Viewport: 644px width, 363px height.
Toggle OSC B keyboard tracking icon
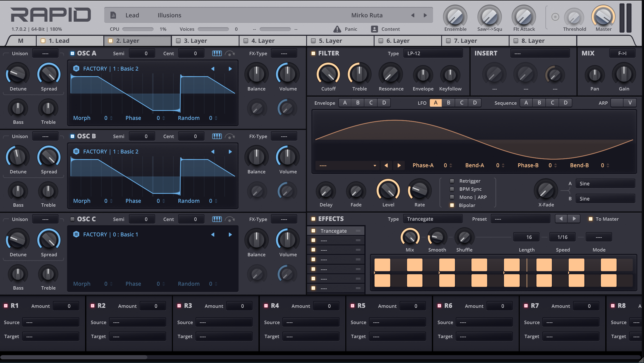pyautogui.click(x=217, y=136)
